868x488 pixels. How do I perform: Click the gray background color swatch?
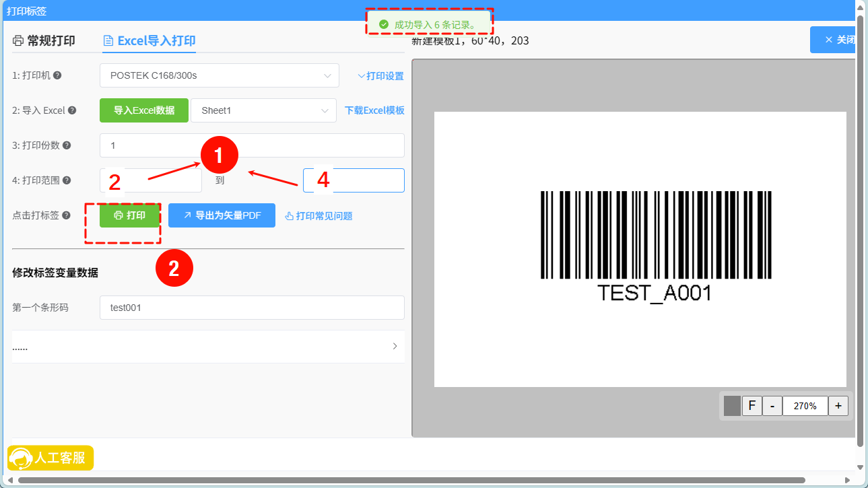click(x=732, y=406)
